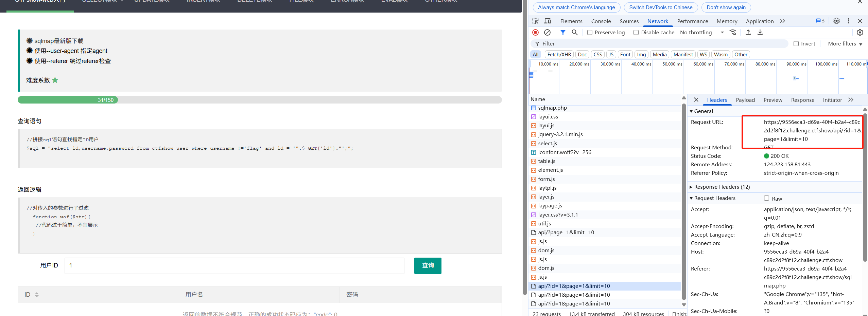Click the sqlmap.php document icon
868x316 pixels.
(534, 108)
